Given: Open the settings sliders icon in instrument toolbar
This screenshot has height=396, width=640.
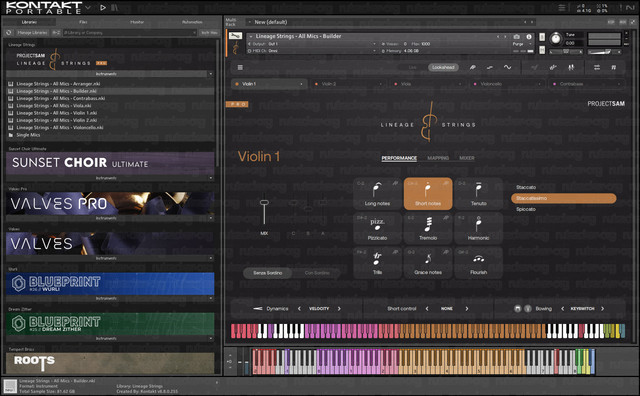Looking at the screenshot, I should coord(597,67).
